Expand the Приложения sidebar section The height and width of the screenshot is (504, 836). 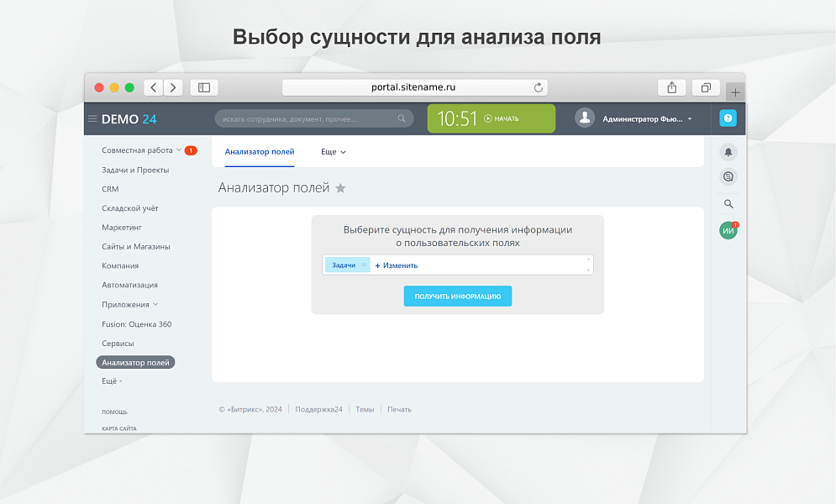tap(155, 305)
